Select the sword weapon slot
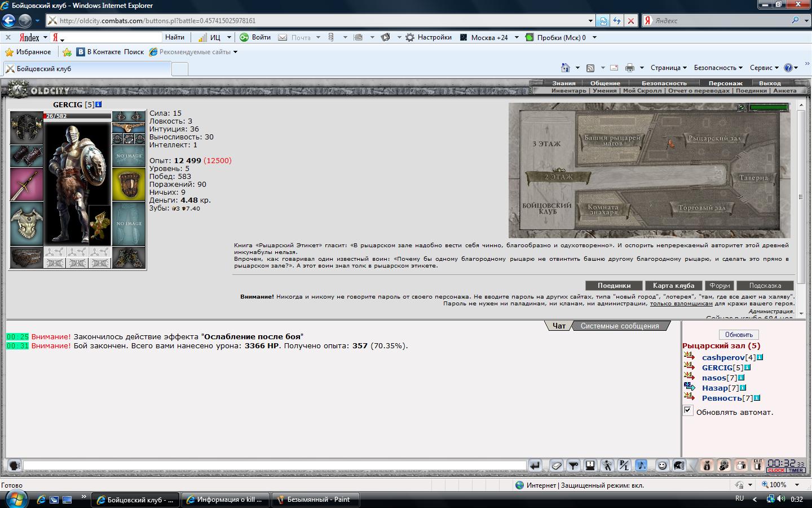This screenshot has width=812, height=508. coord(27,184)
